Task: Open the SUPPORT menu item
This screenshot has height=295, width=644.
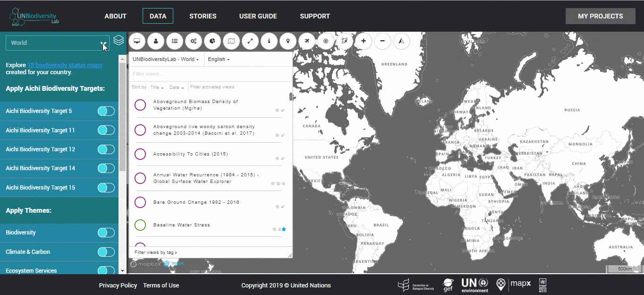Action: coord(315,16)
